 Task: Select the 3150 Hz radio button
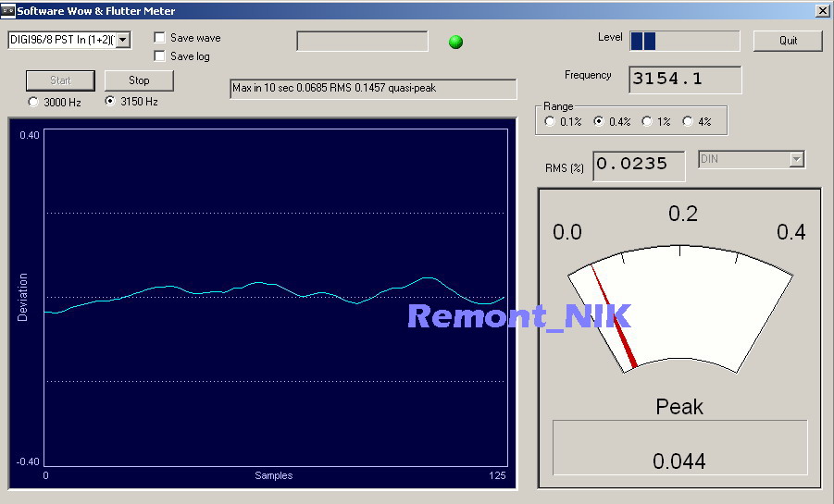(x=111, y=102)
